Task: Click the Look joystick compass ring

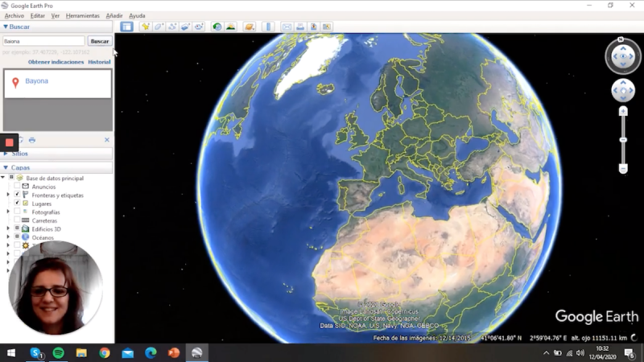Action: click(622, 56)
